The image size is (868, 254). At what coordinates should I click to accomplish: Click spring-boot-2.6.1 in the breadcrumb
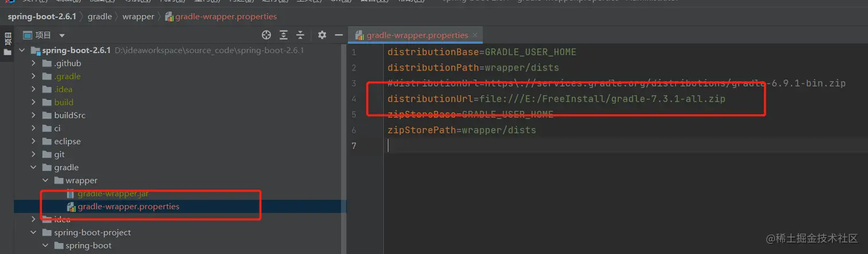(41, 17)
